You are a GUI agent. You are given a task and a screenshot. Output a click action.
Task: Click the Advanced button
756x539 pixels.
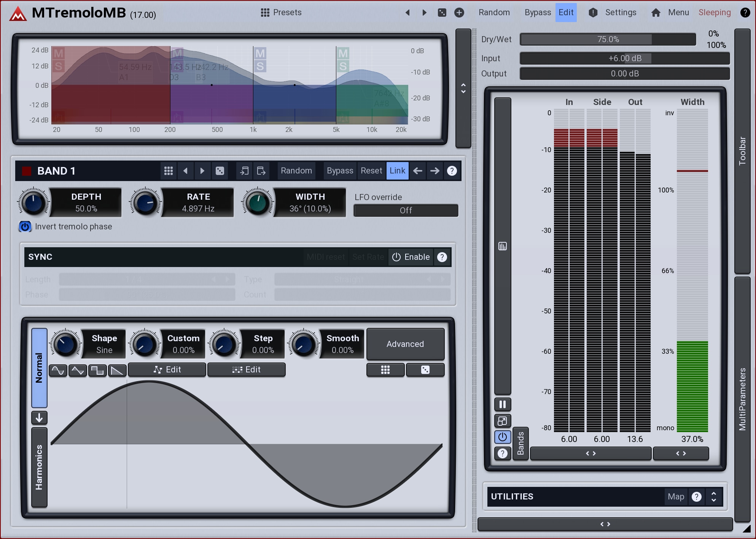[405, 344]
